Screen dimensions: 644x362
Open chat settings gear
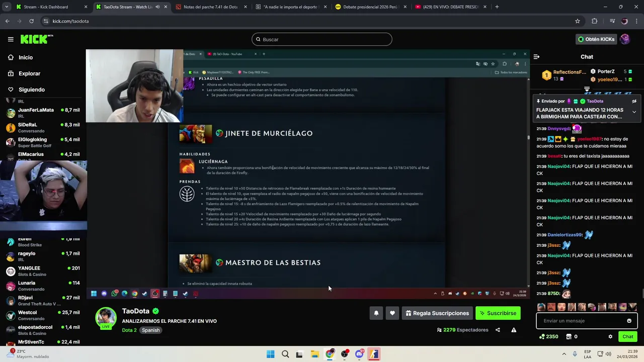(x=610, y=337)
